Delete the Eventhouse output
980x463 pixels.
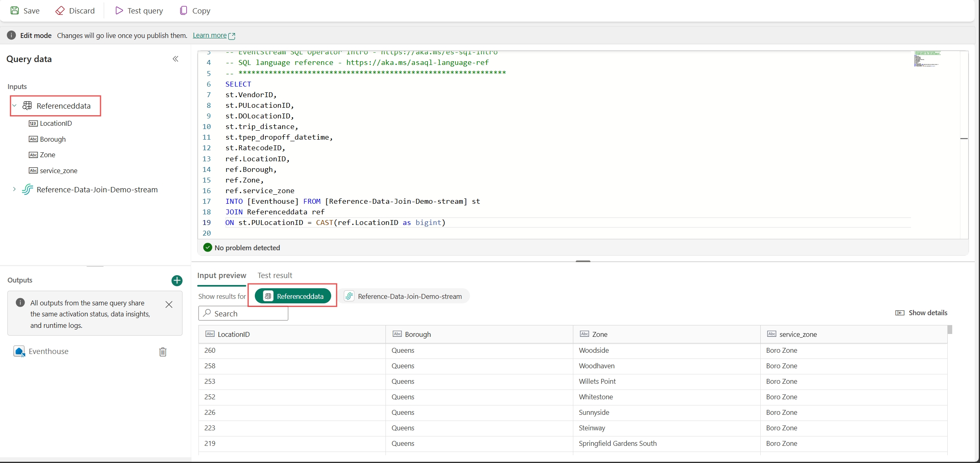tap(163, 352)
